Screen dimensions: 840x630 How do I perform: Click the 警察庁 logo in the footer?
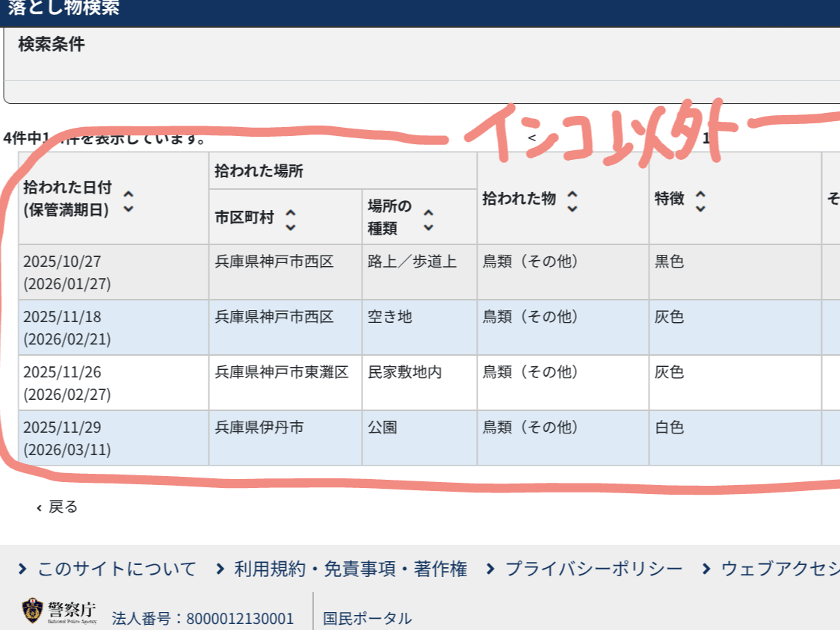point(60,611)
